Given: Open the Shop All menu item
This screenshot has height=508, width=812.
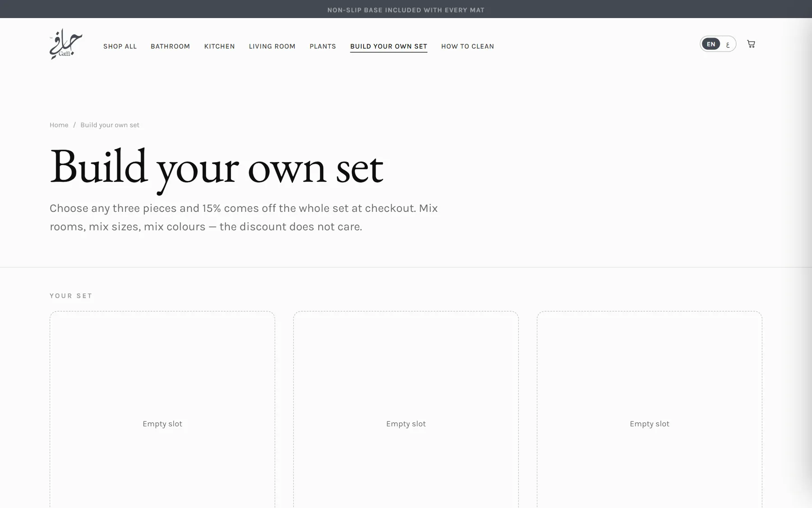Looking at the screenshot, I should [120, 46].
